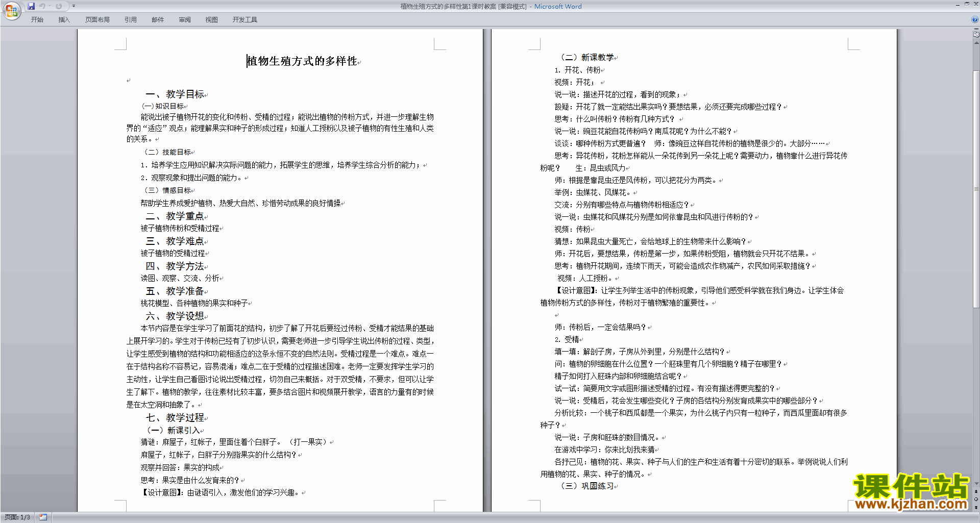Screen dimensions: 980x523
Task: Toggle the ruler icon above scrollbar
Action: pyautogui.click(x=976, y=35)
